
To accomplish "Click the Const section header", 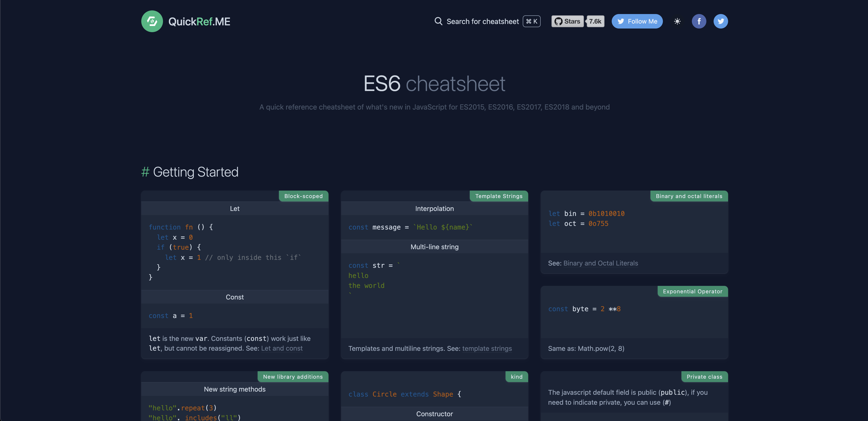I will [x=235, y=297].
